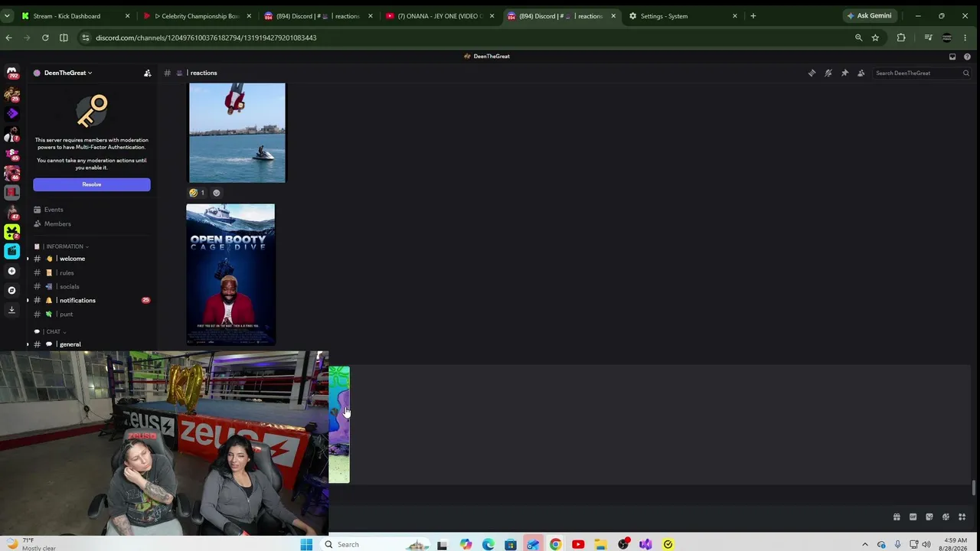
Task: Click the Resolve button for Multi-Factor Authentication
Action: point(92,184)
